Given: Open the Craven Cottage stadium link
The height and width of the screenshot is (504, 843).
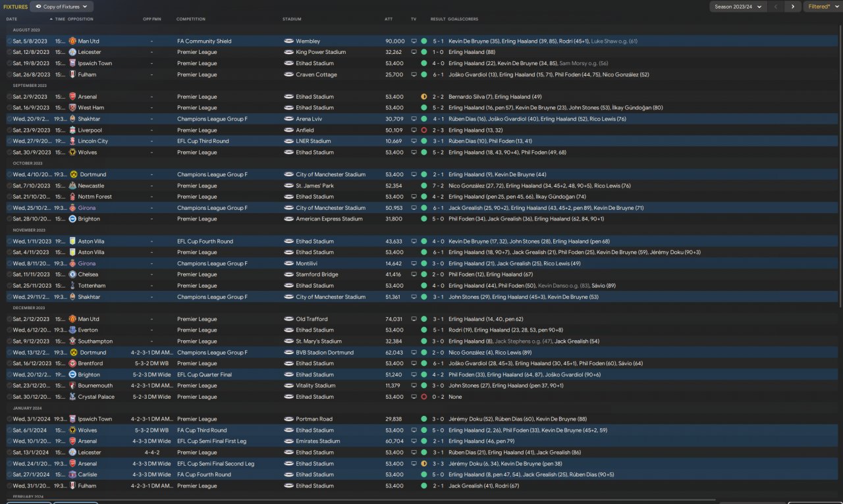Looking at the screenshot, I should 316,75.
